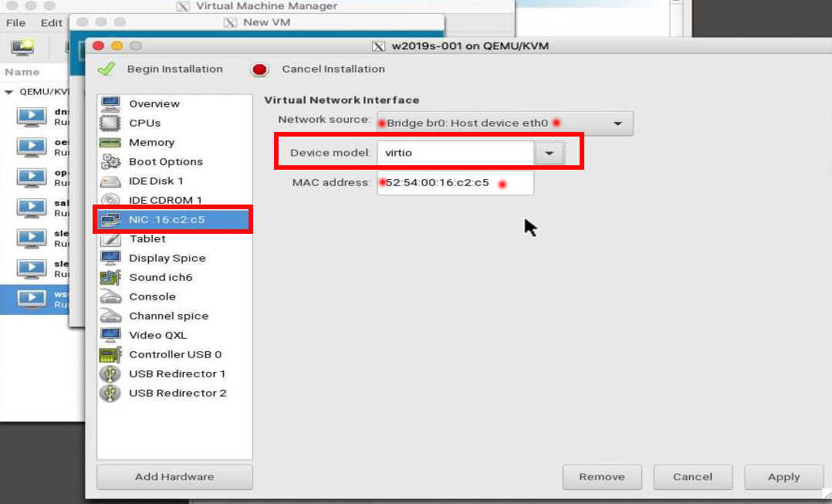The image size is (832, 504).
Task: Select the Sound ich6 card icon
Action: 110,277
